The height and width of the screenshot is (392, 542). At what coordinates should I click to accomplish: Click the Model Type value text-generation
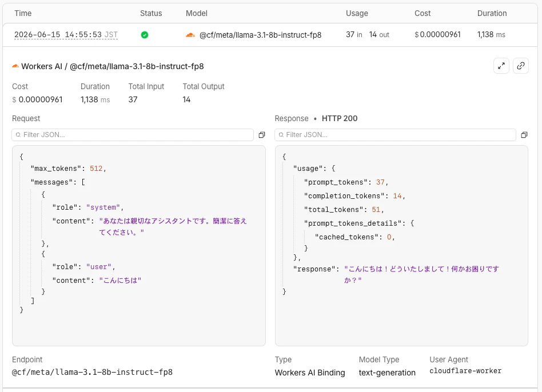[387, 373]
